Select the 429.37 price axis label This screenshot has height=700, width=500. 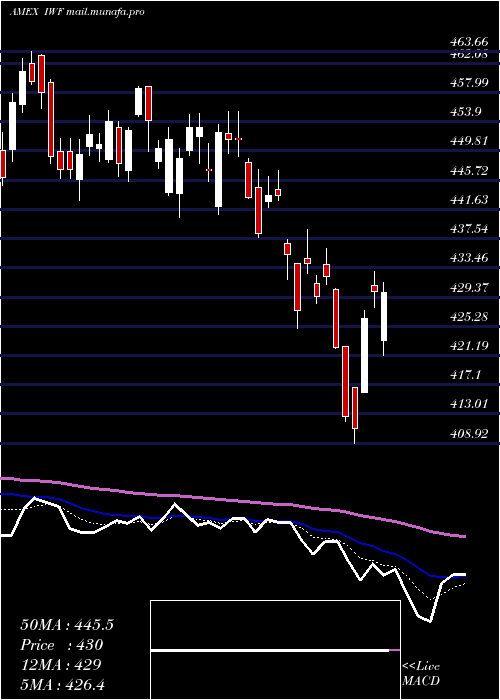[469, 288]
